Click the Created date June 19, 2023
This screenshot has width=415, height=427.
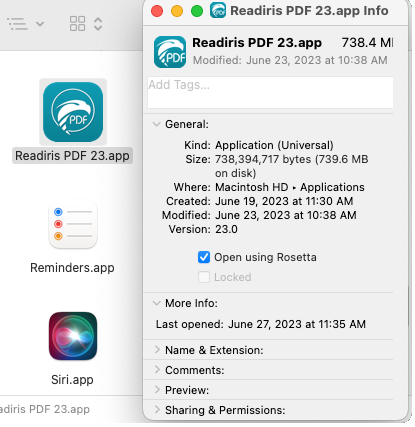tap(284, 201)
